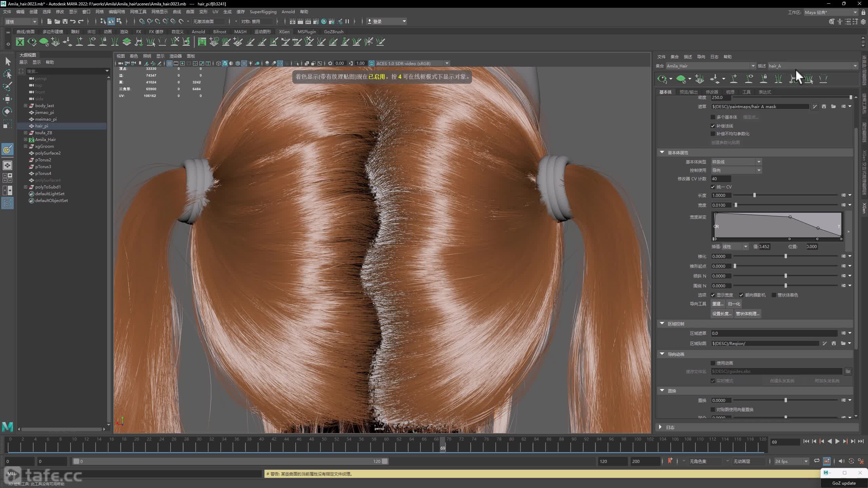Image resolution: width=868 pixels, height=488 pixels.
Task: Open the 控制使用 dropdown
Action: click(736, 170)
